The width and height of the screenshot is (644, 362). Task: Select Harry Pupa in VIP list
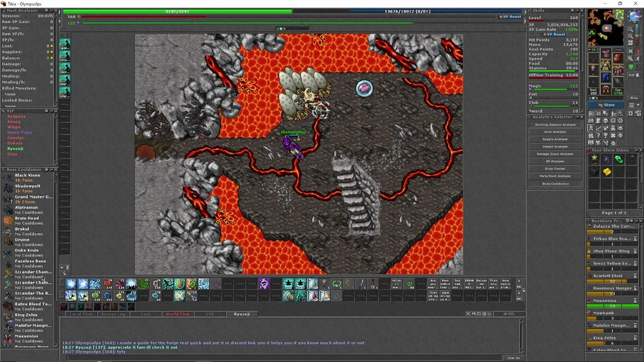pyautogui.click(x=20, y=133)
